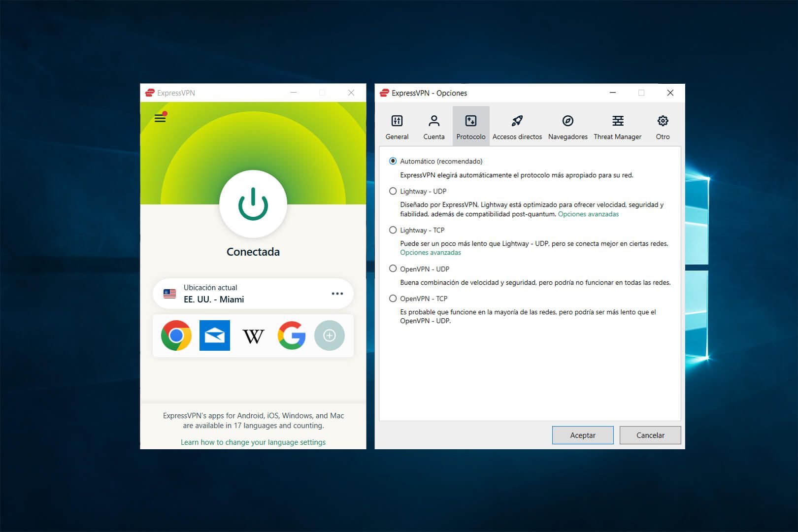
Task: Open the Wikipedia shortcut icon
Action: [253, 336]
